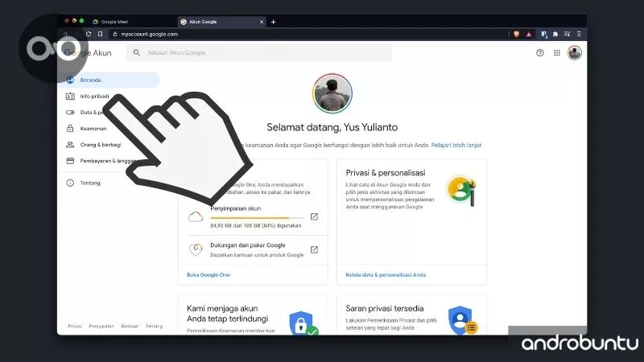Image resolution: width=644 pixels, height=362 pixels.
Task: Click the Brave shield icon in the address bar
Action: [515, 34]
